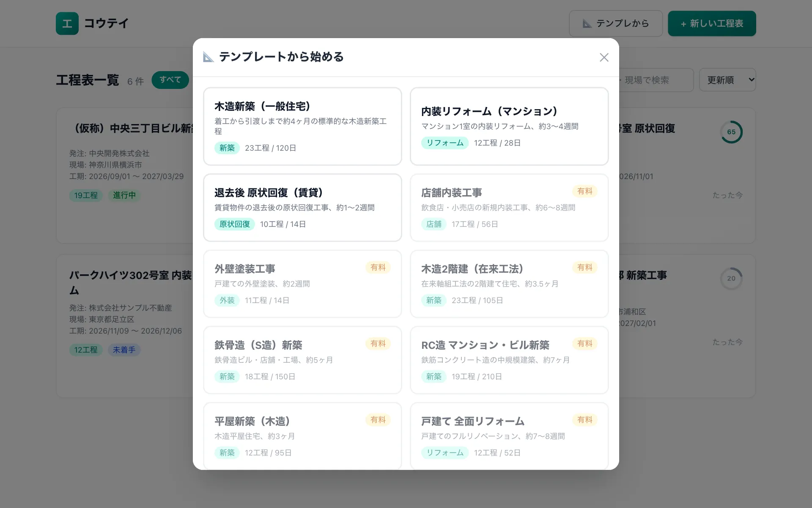Click the 20 percent progress ring

click(x=731, y=279)
